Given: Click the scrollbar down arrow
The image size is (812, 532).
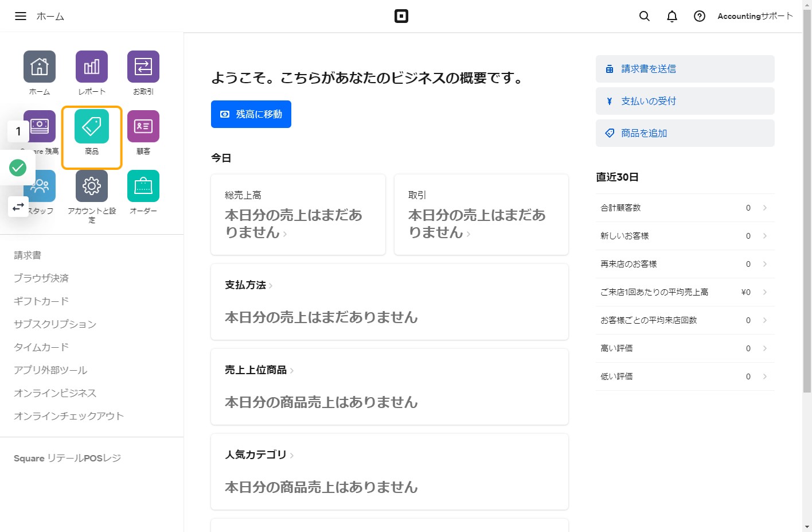Looking at the screenshot, I should [x=807, y=527].
